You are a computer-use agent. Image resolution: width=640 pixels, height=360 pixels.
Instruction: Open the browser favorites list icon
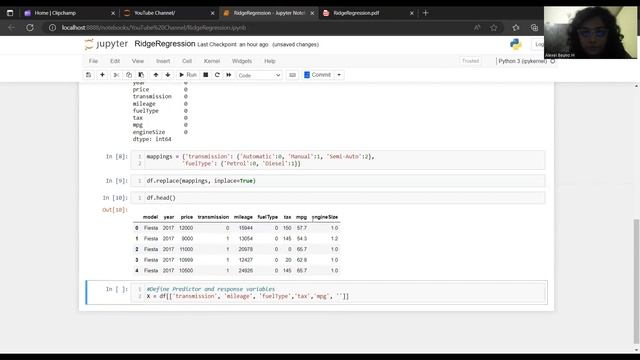pos(516,28)
